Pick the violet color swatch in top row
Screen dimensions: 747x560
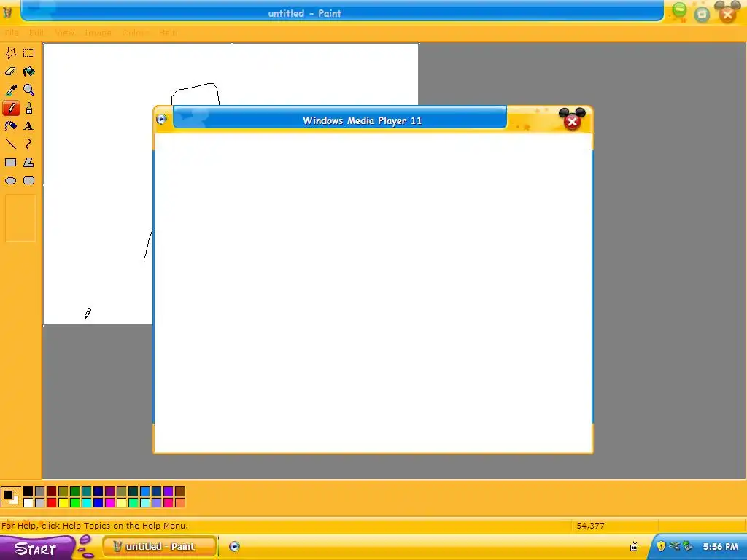(x=169, y=491)
